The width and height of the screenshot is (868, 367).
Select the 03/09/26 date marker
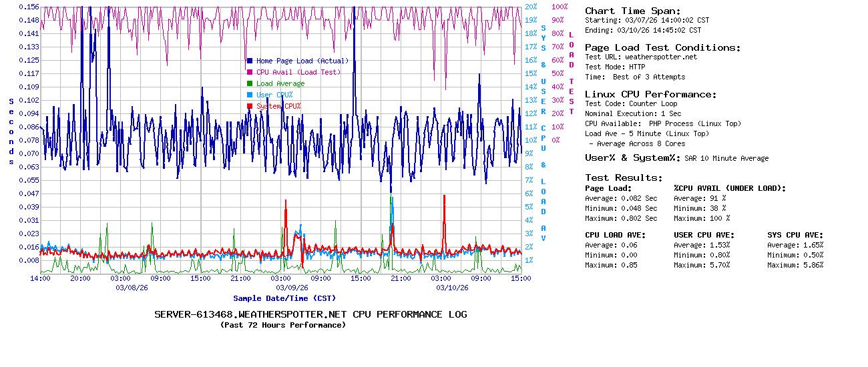pos(293,288)
